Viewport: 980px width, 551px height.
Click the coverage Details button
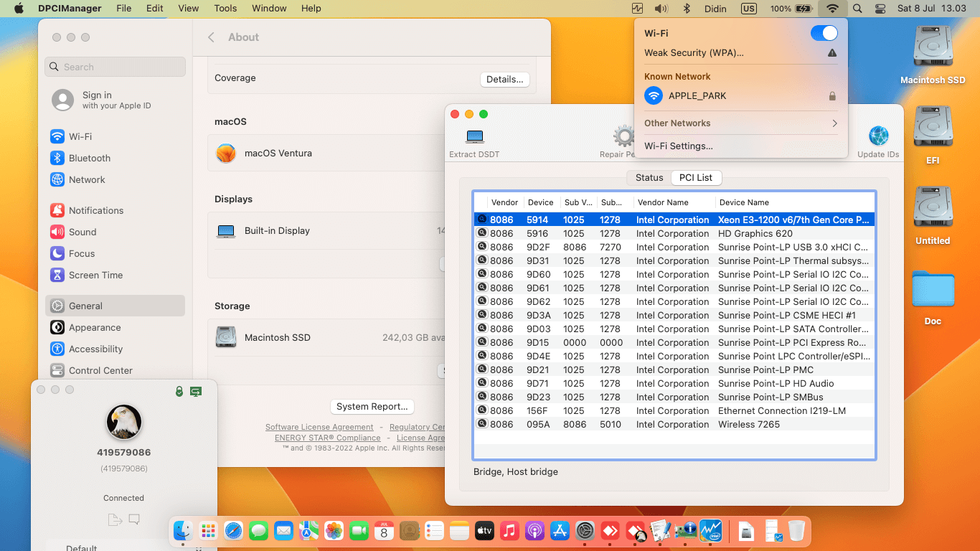pos(504,80)
